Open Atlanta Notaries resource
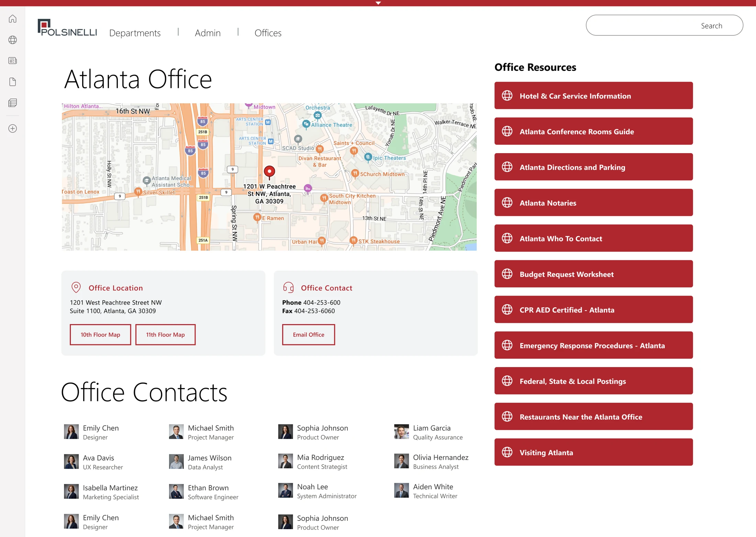 593,203
